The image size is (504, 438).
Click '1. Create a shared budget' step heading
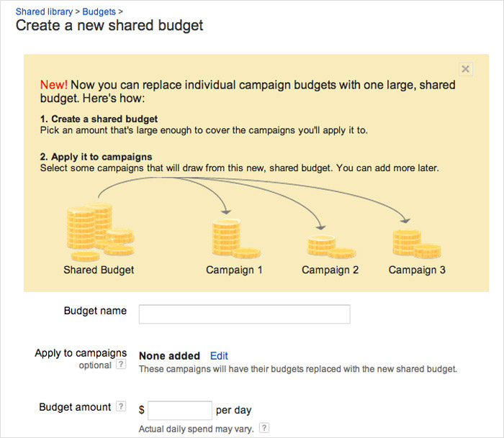pos(99,119)
